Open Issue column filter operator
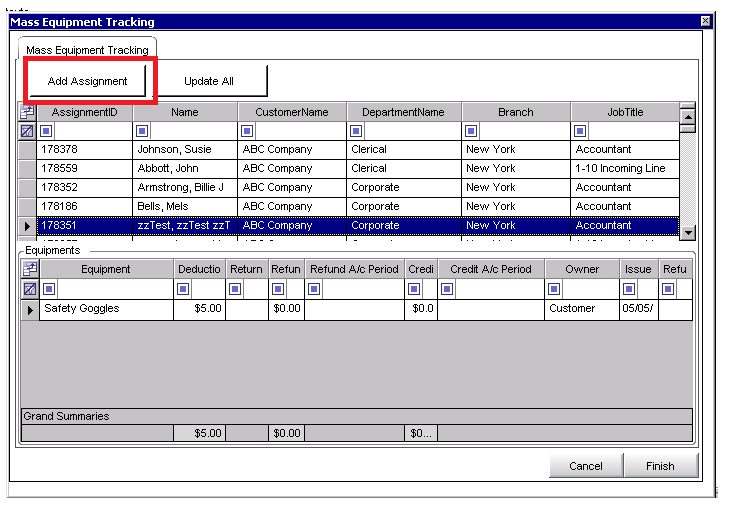The image size is (729, 506). (x=630, y=289)
